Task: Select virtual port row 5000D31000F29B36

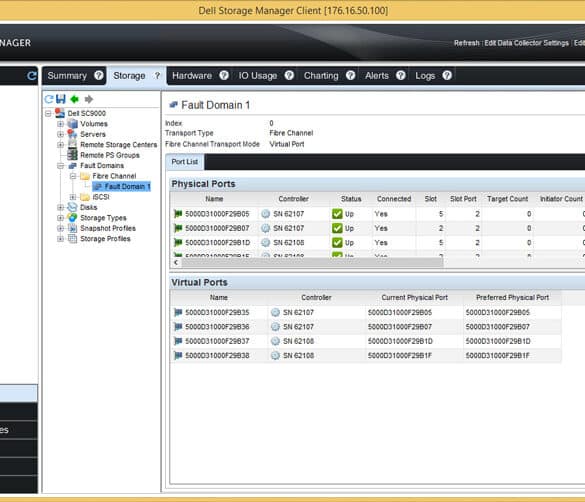Action: tap(366, 327)
